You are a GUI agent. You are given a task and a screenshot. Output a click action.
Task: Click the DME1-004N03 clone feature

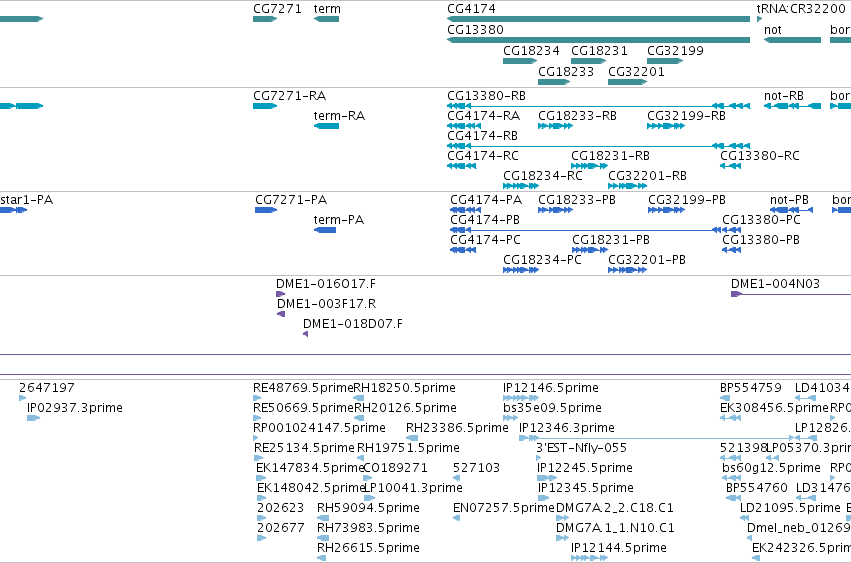[791, 294]
